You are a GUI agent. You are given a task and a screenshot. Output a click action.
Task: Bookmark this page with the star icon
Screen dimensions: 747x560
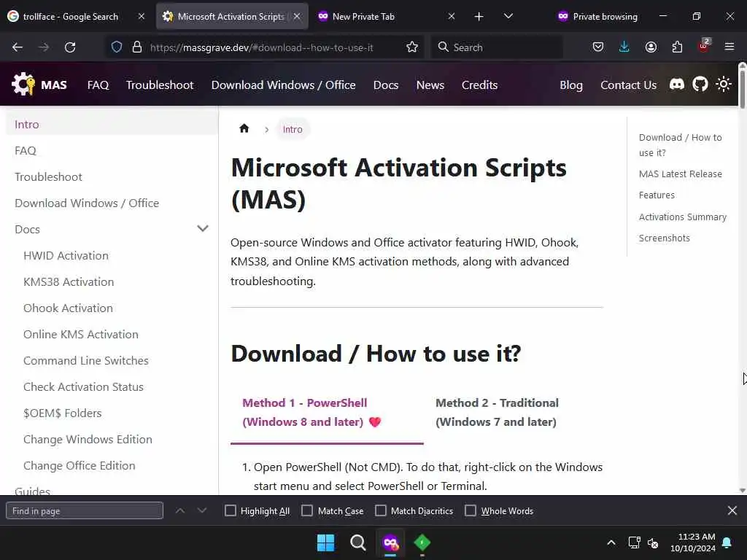(x=412, y=47)
